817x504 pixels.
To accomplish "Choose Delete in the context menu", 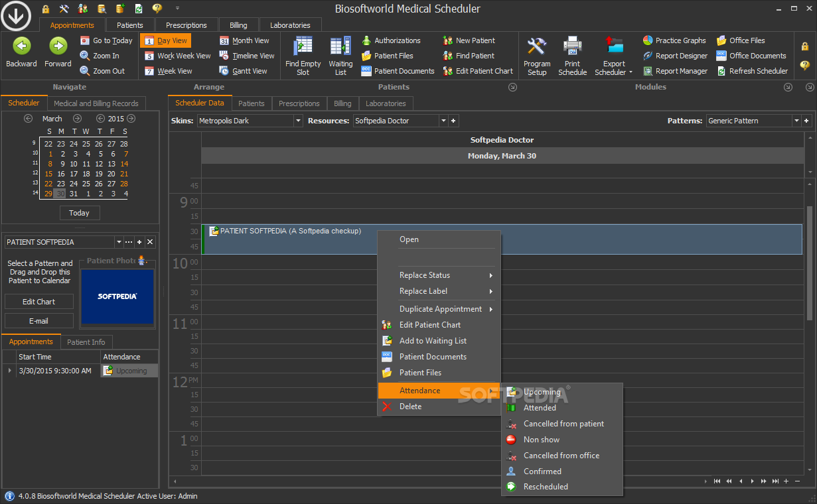I will tap(439, 407).
